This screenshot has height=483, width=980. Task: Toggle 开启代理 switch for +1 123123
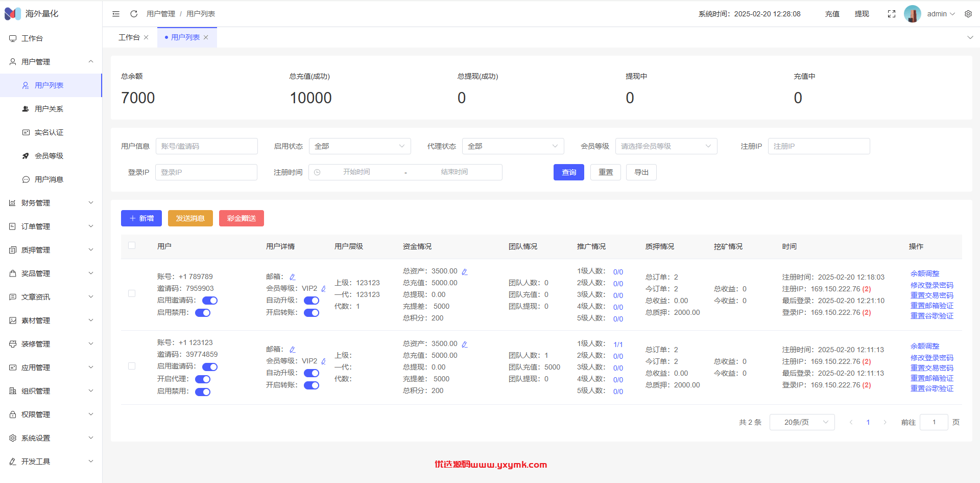[x=203, y=379]
